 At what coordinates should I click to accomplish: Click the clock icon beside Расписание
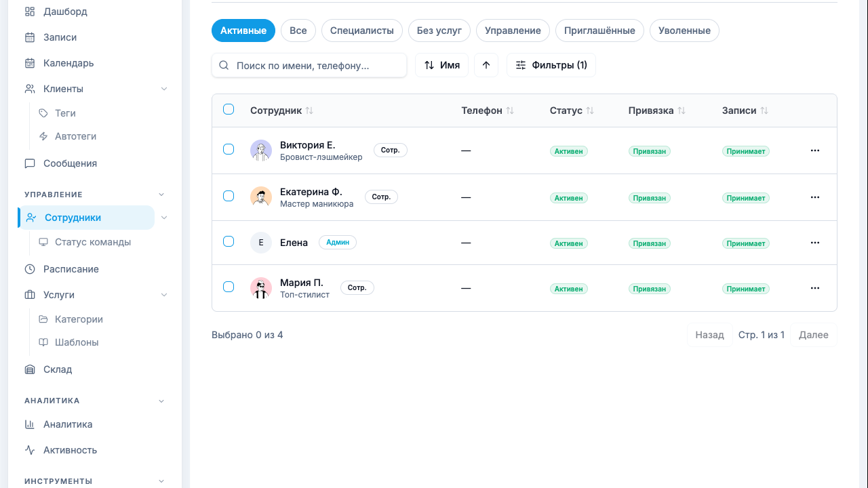click(30, 269)
